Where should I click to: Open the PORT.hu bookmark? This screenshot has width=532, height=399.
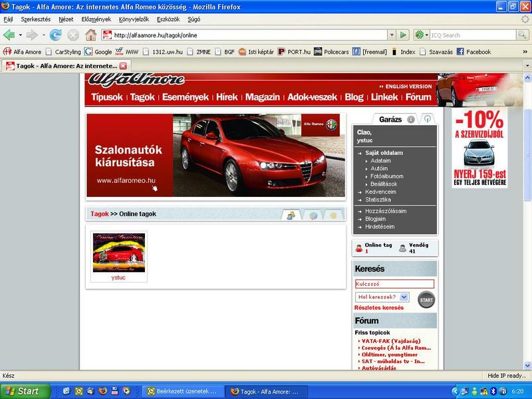pos(294,52)
